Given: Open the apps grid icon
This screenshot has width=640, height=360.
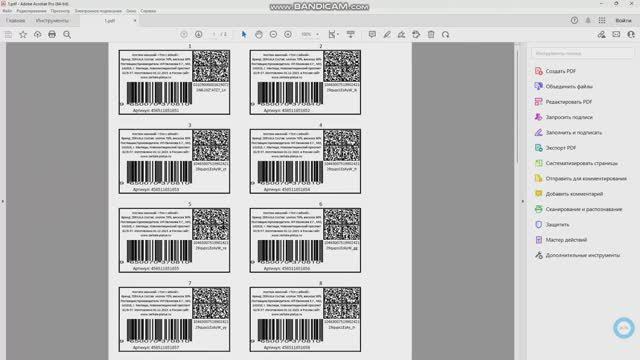Looking at the screenshot, I should pyautogui.click(x=602, y=20).
